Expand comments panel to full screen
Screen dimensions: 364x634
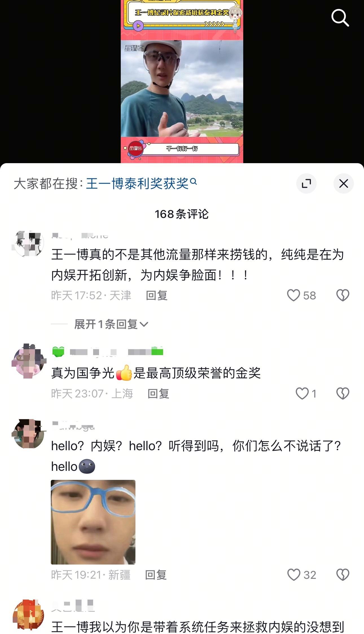coord(306,183)
